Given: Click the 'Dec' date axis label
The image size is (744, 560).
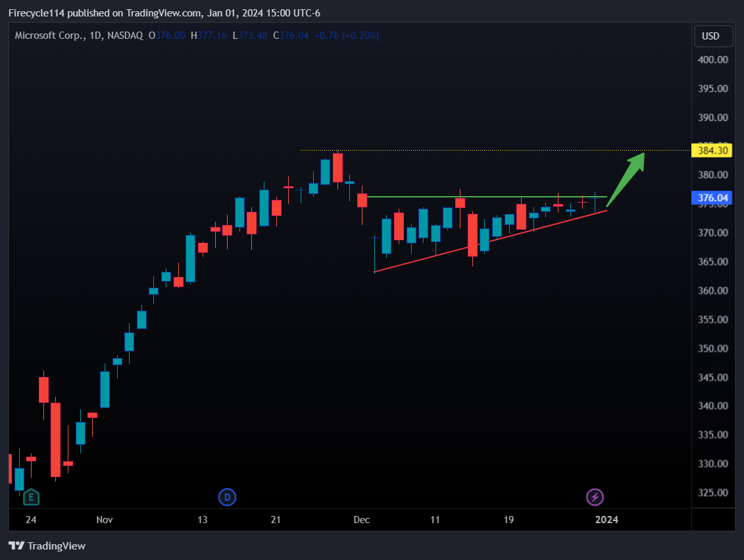Looking at the screenshot, I should 362,520.
